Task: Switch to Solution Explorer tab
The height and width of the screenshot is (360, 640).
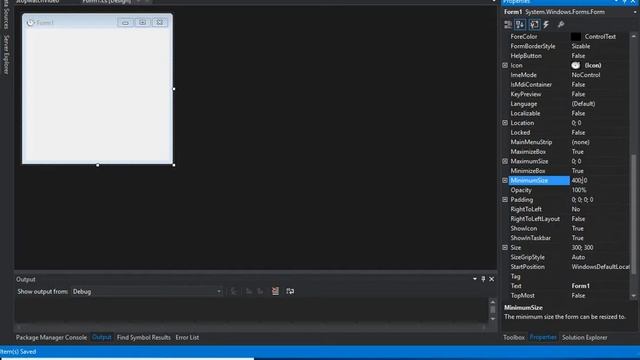Action: pos(584,338)
